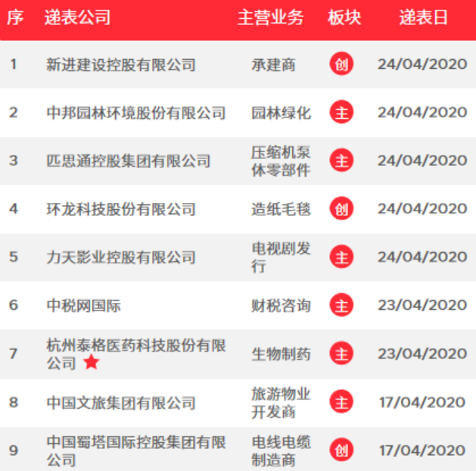Click the 主 badge in the 匹思通控股集团 row
476x471 pixels.
pyautogui.click(x=341, y=161)
